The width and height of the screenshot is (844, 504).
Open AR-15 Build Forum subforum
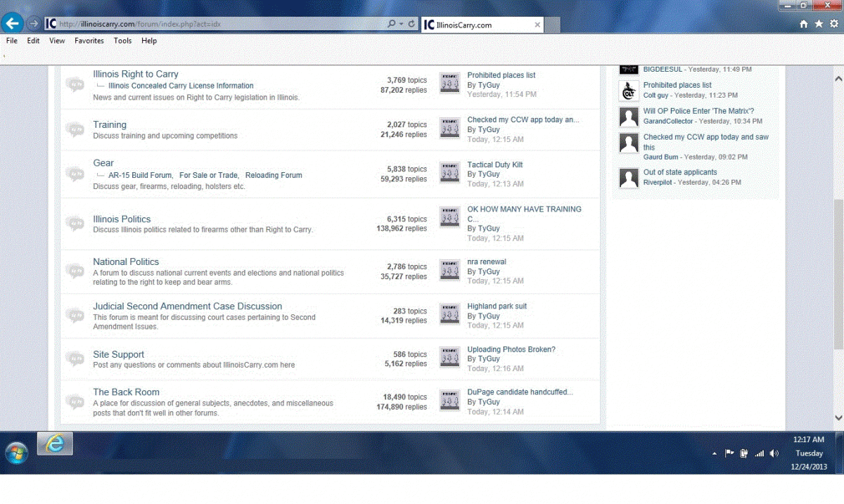click(140, 175)
